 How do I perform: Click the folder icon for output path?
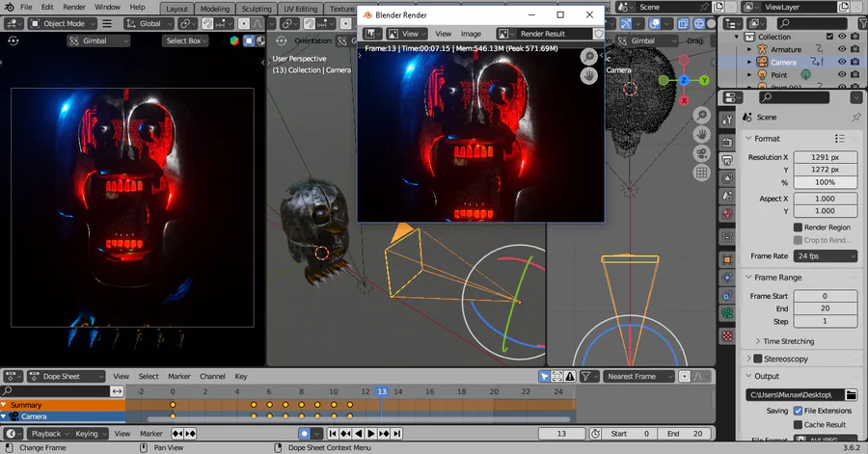coord(850,394)
